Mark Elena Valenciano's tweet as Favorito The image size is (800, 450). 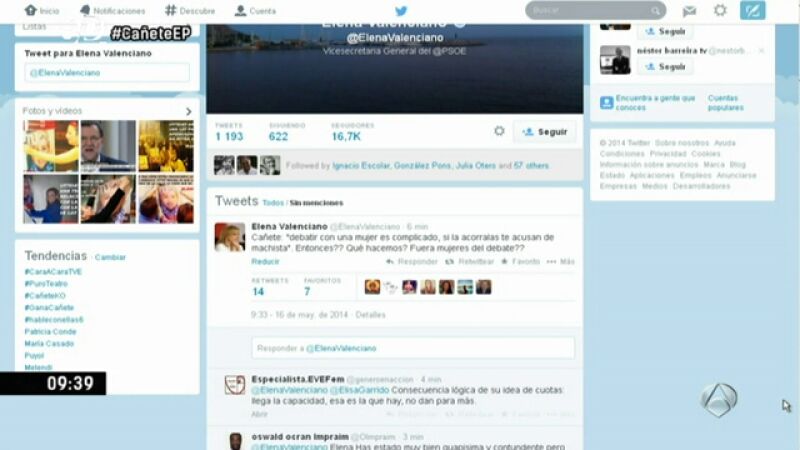(521, 261)
